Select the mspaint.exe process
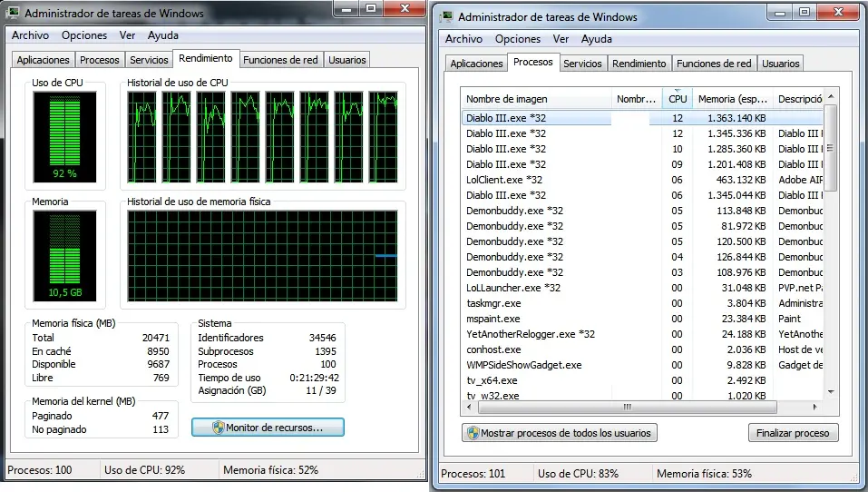This screenshot has height=492, width=868. [493, 319]
